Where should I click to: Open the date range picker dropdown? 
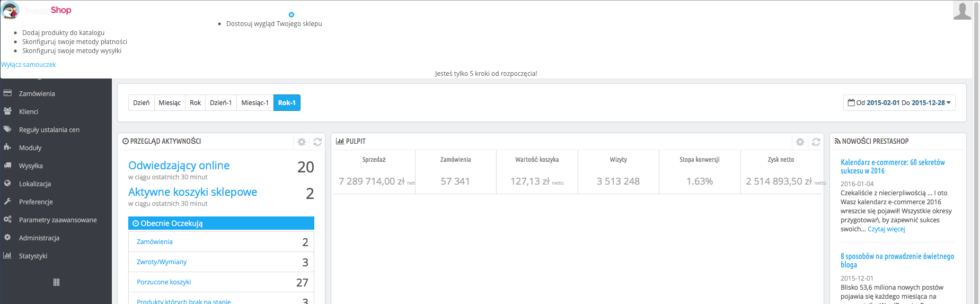tap(899, 103)
